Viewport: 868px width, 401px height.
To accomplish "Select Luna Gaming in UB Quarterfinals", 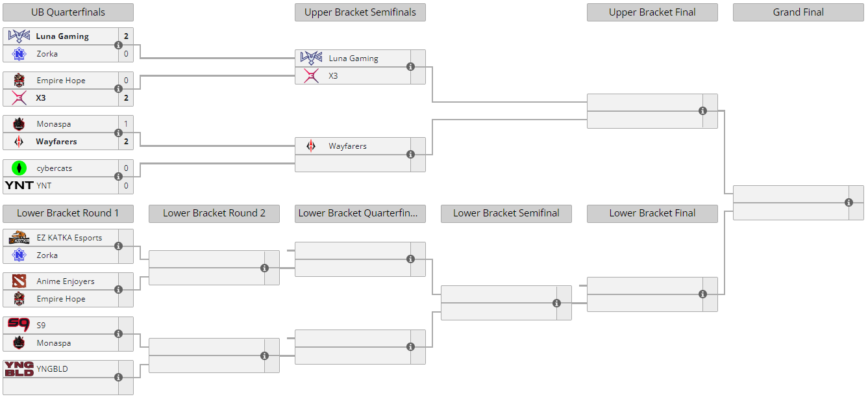I will pos(62,36).
